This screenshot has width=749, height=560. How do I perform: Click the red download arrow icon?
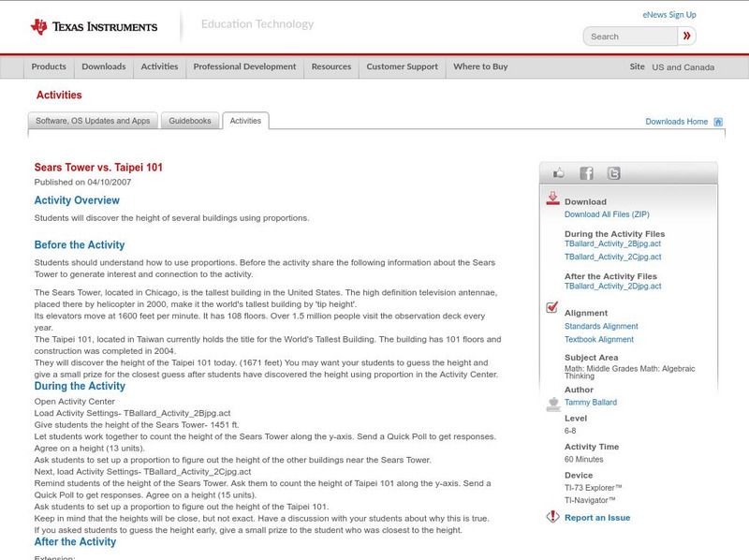point(552,199)
